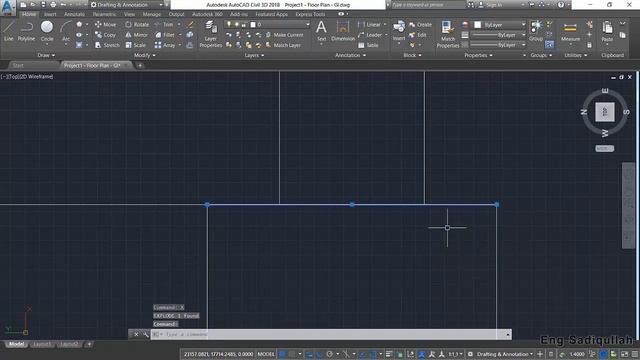Select the Line drawing tool

click(9, 31)
